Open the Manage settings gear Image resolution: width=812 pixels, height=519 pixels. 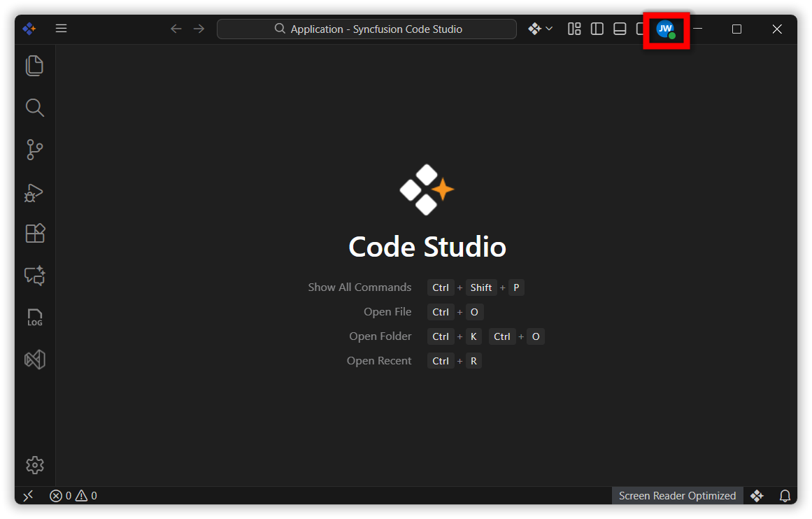[x=34, y=465]
